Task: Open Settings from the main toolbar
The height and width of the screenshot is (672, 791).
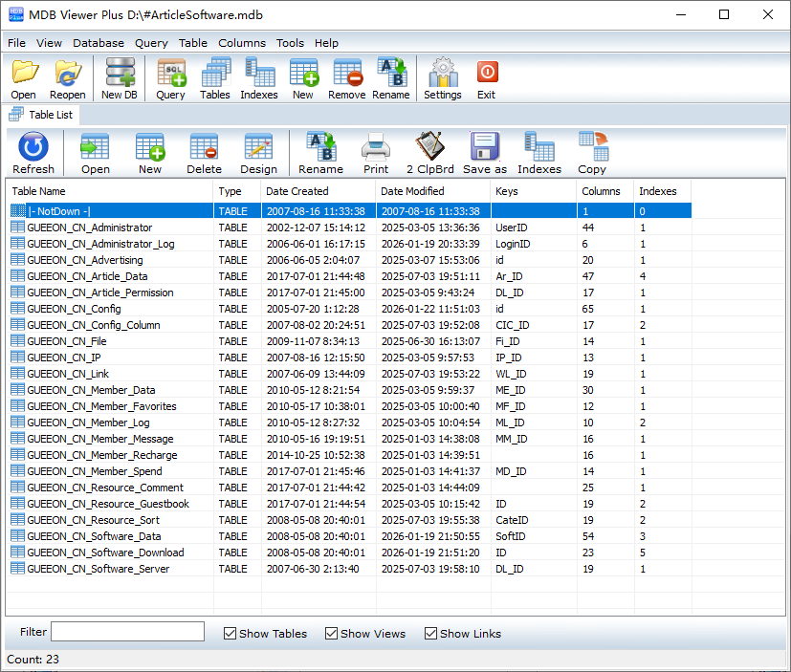Action: click(442, 78)
